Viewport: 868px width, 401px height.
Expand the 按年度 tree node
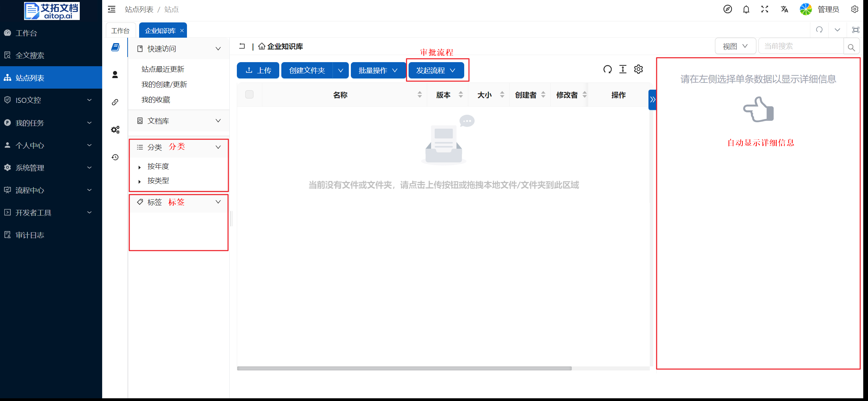coord(139,167)
